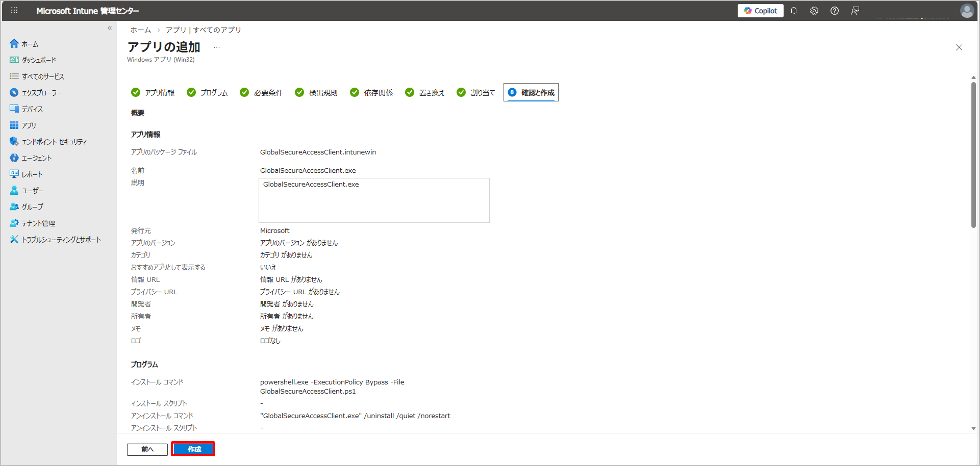This screenshot has width=980, height=466.
Task: Open the settings gear icon
Action: click(814, 11)
